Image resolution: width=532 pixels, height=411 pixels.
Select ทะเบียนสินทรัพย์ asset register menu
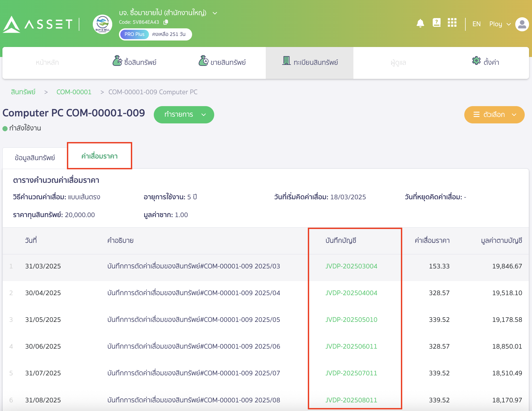[x=310, y=62]
